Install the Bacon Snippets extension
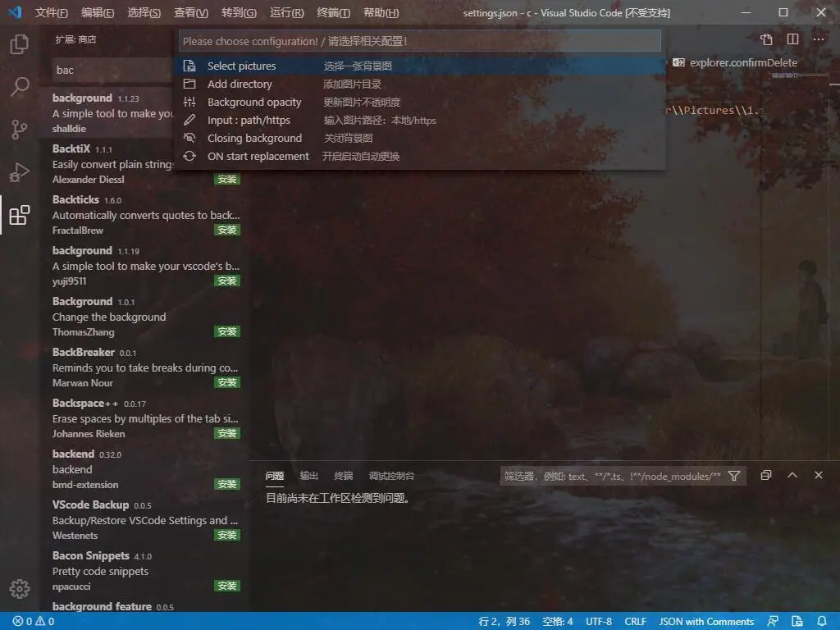 point(227,586)
